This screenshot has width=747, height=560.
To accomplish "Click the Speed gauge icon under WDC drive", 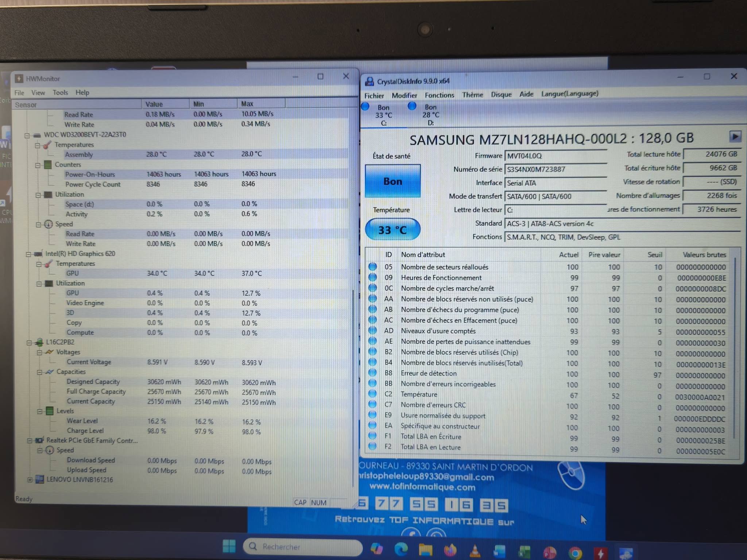I will pyautogui.click(x=49, y=224).
